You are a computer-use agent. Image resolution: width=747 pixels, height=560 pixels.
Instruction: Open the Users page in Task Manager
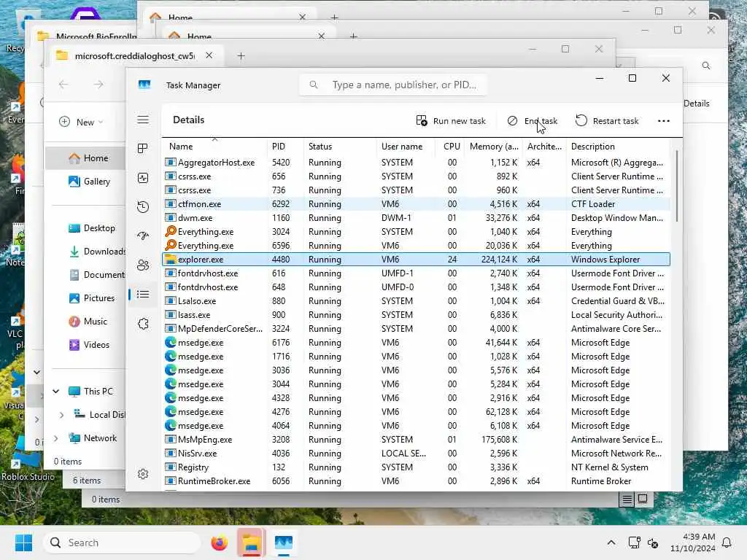(x=143, y=265)
